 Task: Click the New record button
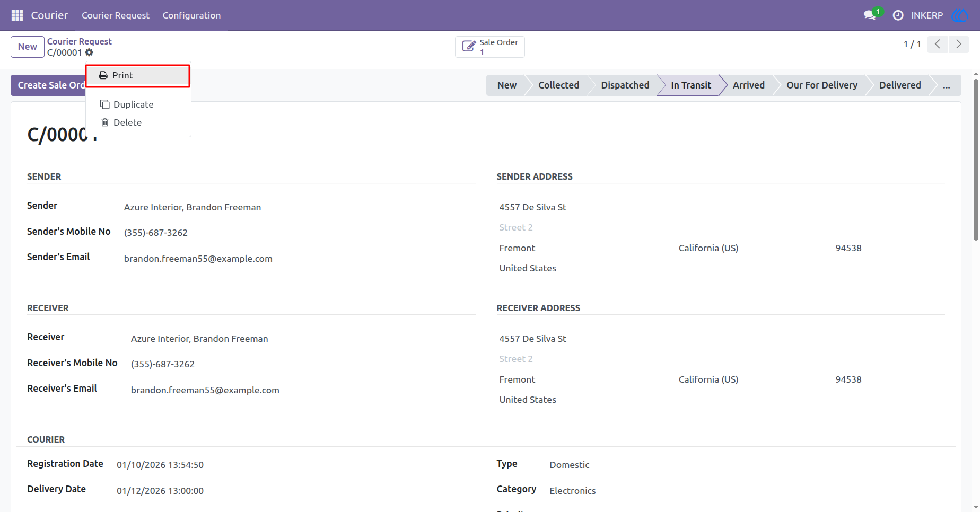(x=28, y=47)
